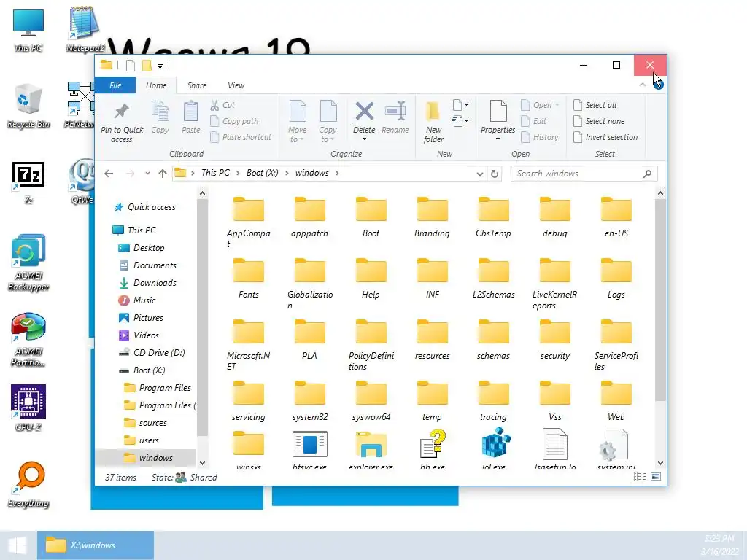Select the system32 folder

point(309,402)
